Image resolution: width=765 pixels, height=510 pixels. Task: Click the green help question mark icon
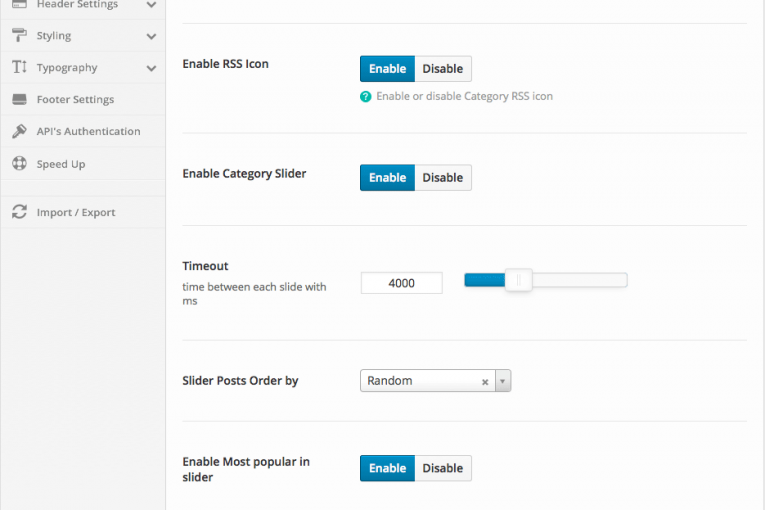(365, 97)
